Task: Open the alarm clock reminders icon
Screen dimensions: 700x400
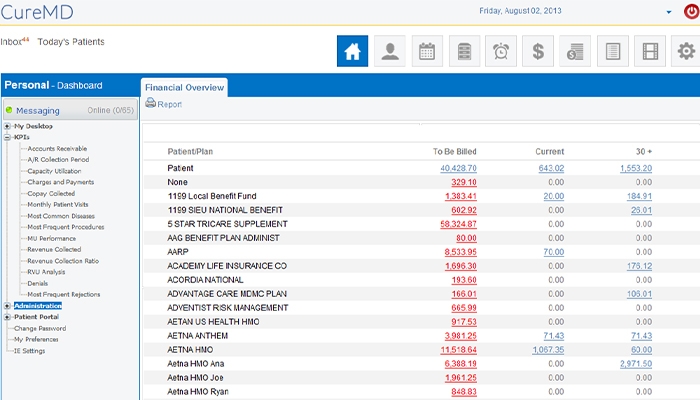Action: (501, 51)
